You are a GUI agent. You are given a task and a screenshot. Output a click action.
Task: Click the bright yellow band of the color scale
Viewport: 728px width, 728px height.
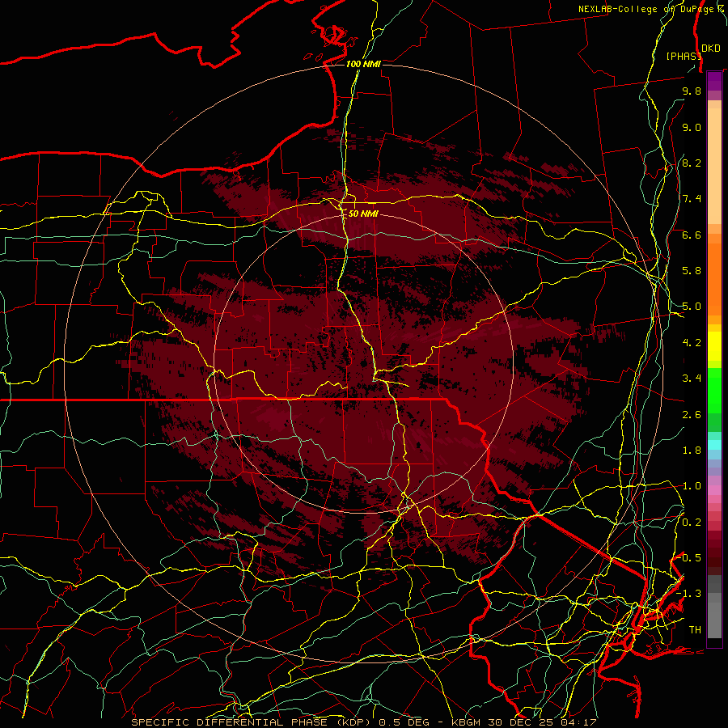[x=714, y=346]
